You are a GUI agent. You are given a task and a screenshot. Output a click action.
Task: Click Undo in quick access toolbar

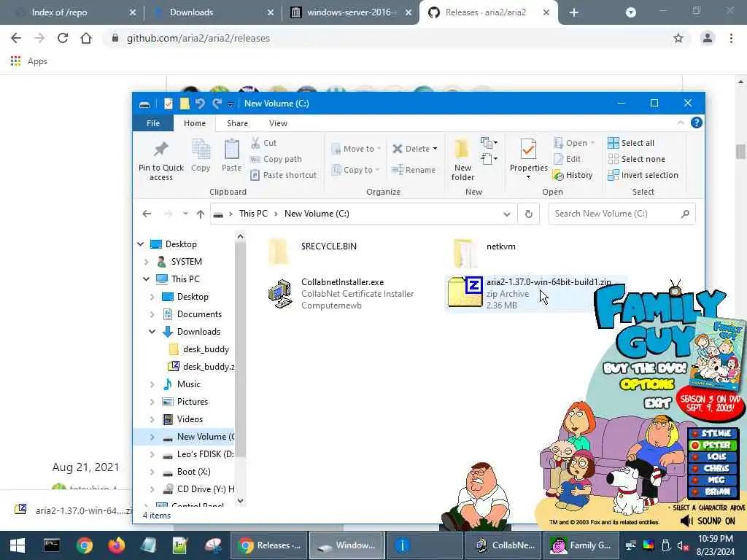pos(200,104)
